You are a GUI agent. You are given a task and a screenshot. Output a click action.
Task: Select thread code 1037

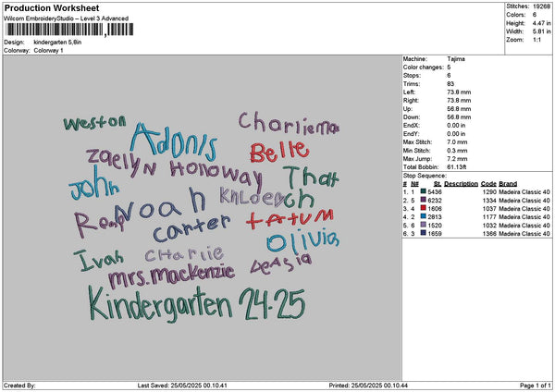(x=489, y=209)
